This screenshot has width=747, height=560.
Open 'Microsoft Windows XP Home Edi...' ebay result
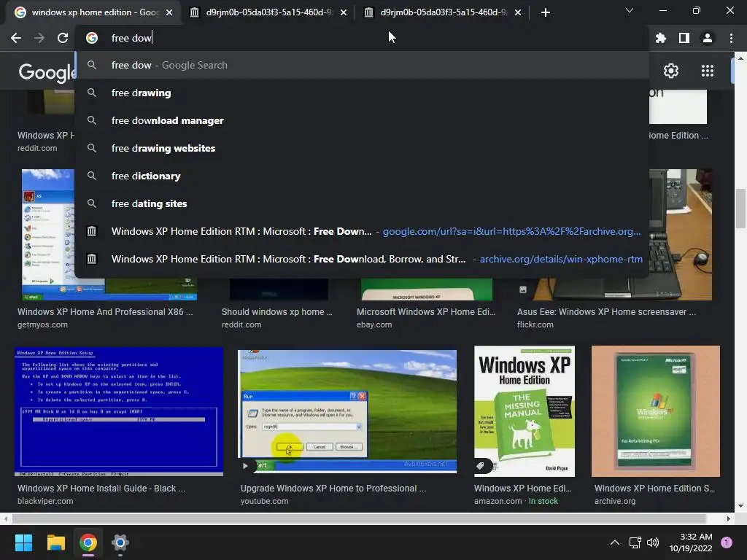pos(426,312)
